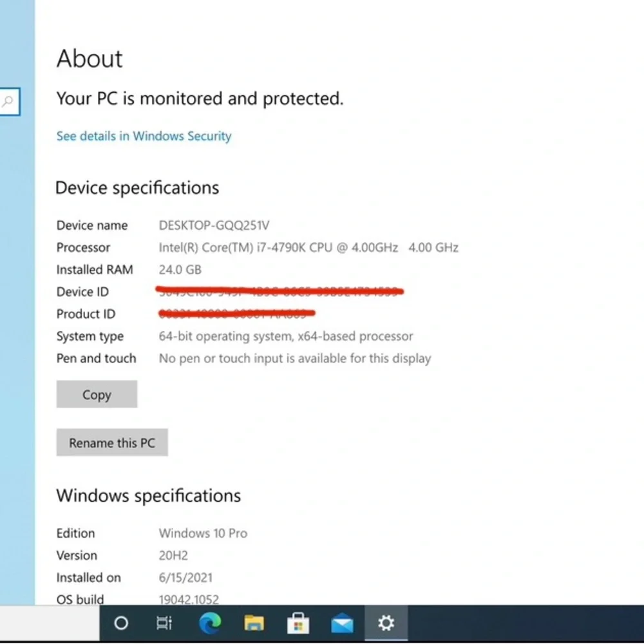Open See details in Windows Security link
Screen dimensions: 644x644
[144, 136]
